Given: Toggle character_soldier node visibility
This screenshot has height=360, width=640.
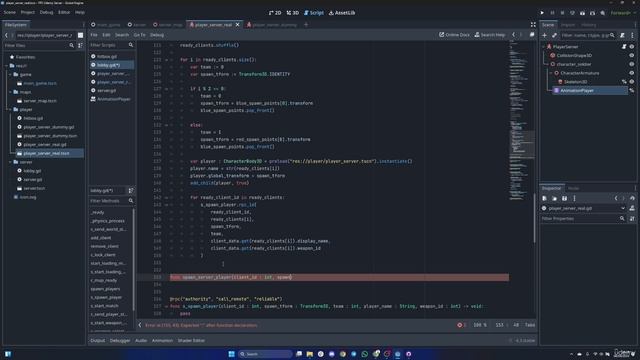Looking at the screenshot, I should (631, 64).
